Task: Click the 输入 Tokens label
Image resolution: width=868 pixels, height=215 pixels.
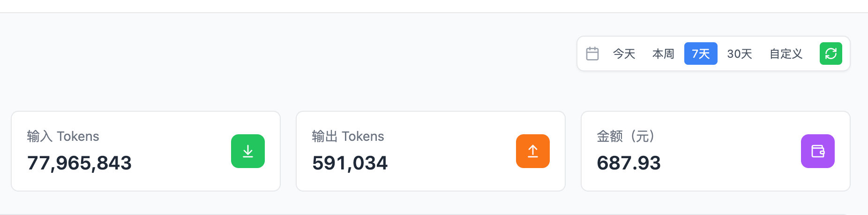Action: (63, 137)
